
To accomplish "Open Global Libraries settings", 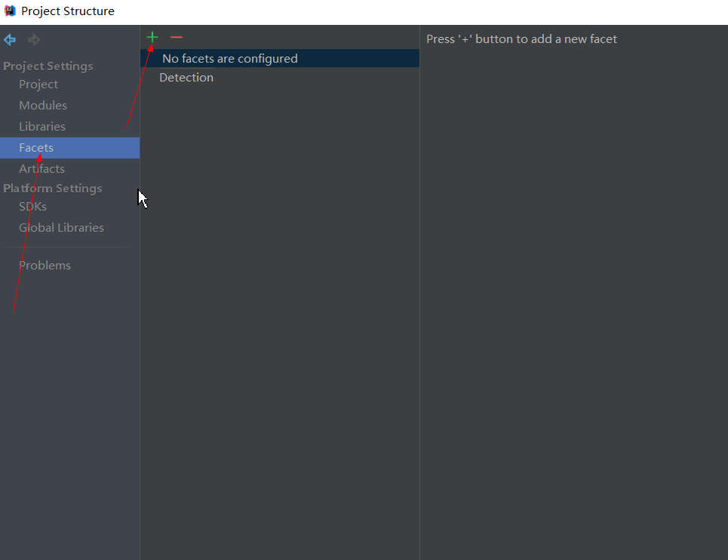I will pyautogui.click(x=61, y=228).
